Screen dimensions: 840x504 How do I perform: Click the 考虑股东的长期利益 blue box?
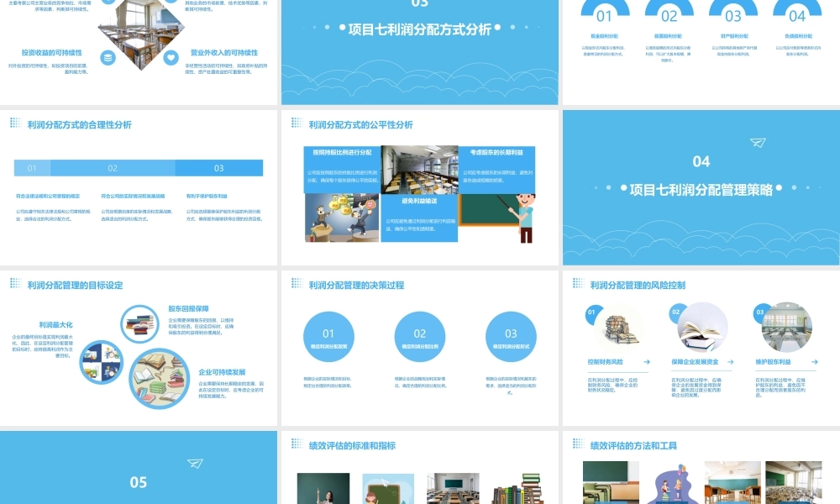tap(497, 170)
